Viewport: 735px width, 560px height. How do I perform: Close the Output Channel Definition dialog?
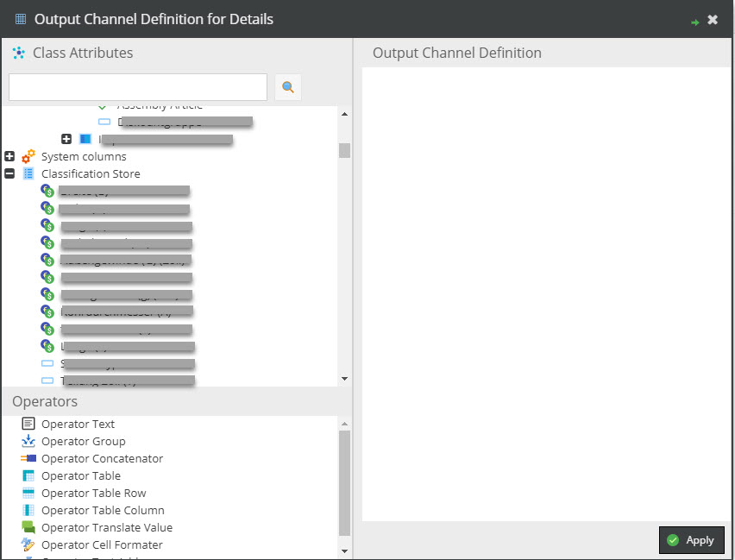pos(713,20)
